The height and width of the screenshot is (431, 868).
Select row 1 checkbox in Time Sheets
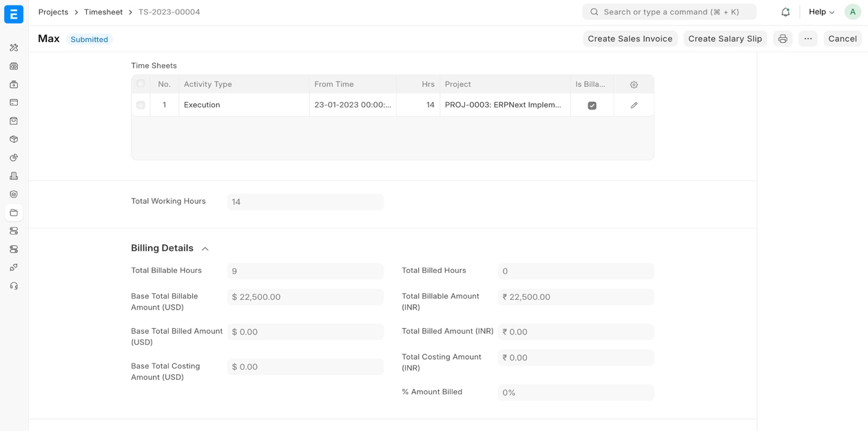pyautogui.click(x=141, y=106)
